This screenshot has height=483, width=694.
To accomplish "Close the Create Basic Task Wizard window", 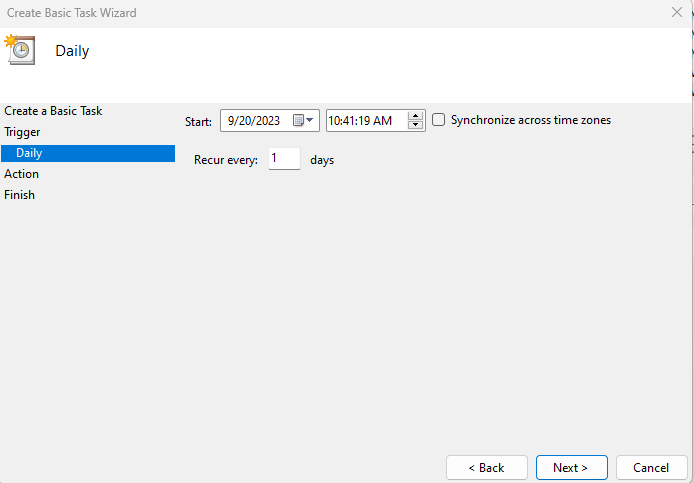I will coord(677,12).
